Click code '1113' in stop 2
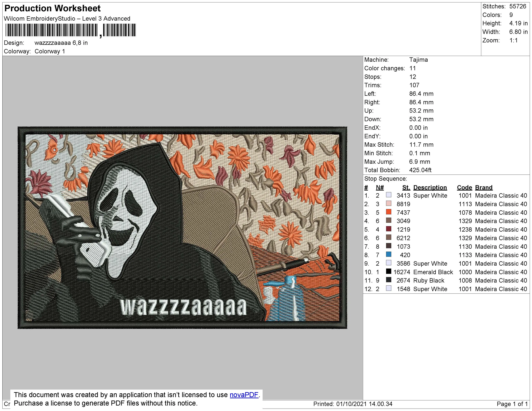Viewport: 532px width, 411px height. point(465,204)
